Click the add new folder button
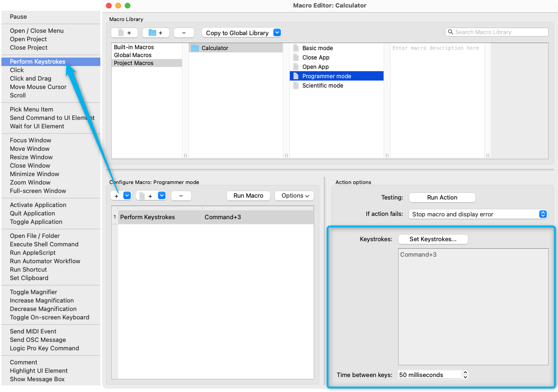Viewport: 558px width, 392px height. 155,33
